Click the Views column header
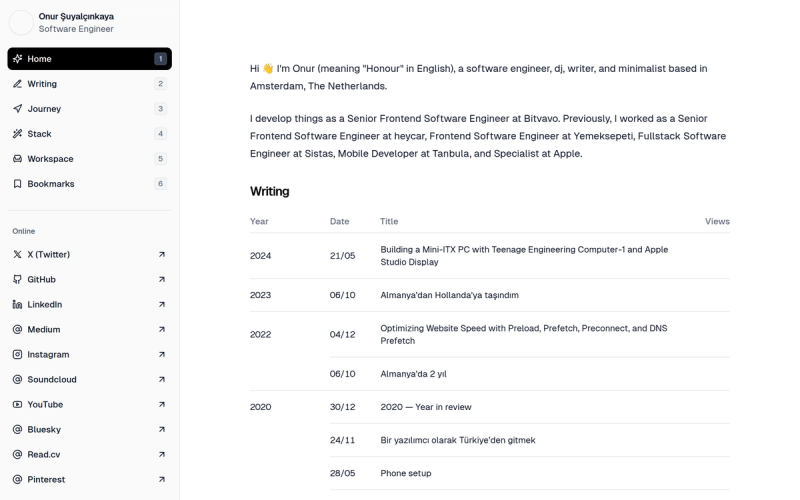Image resolution: width=800 pixels, height=500 pixels. (717, 221)
